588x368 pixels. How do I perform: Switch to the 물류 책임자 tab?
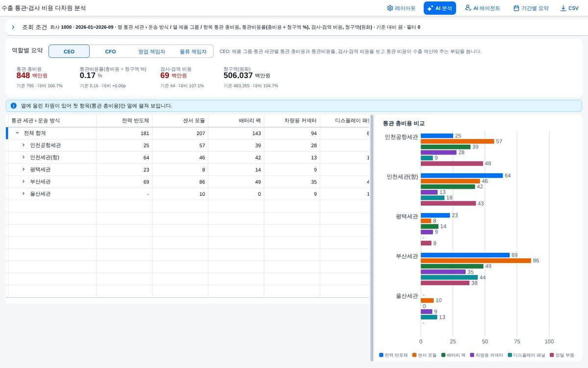point(193,52)
